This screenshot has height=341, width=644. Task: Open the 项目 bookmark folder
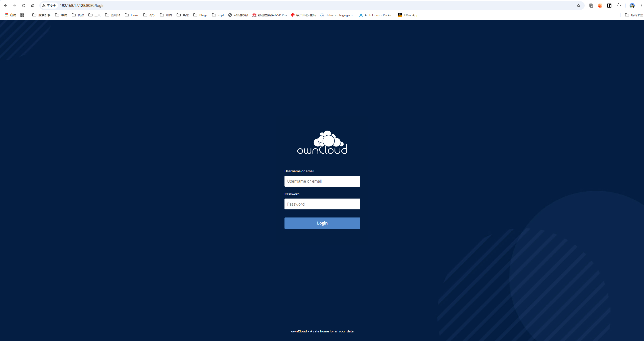pyautogui.click(x=166, y=15)
